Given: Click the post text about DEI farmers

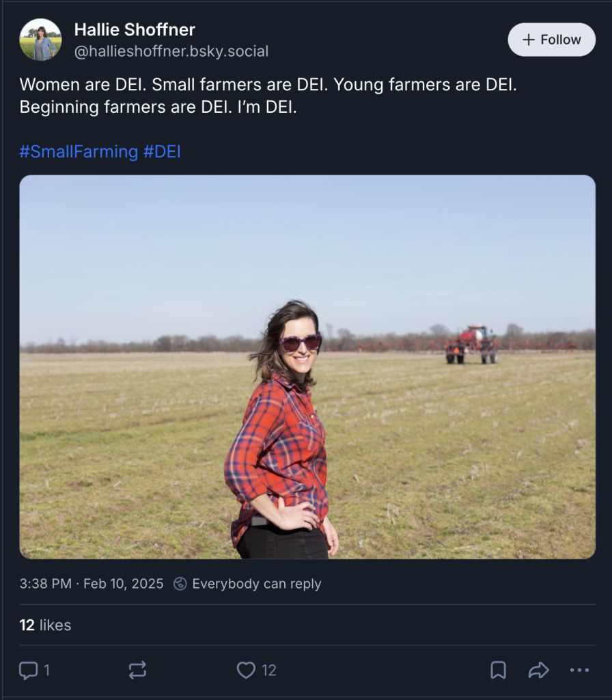Looking at the screenshot, I should [273, 96].
